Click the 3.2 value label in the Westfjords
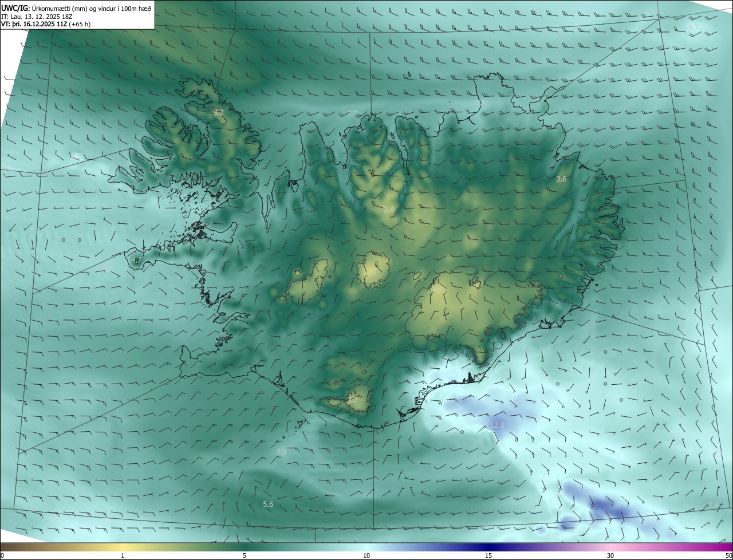 point(218,112)
